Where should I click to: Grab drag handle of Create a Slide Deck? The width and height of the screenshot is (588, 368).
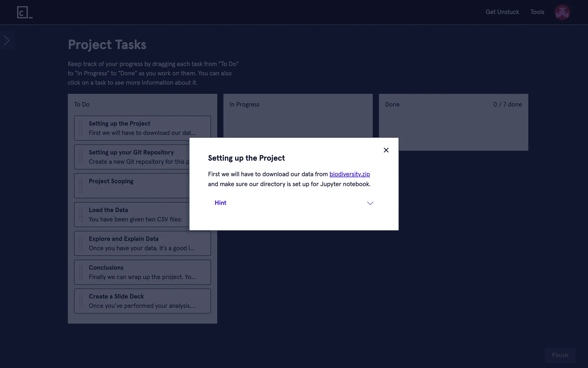click(x=81, y=301)
